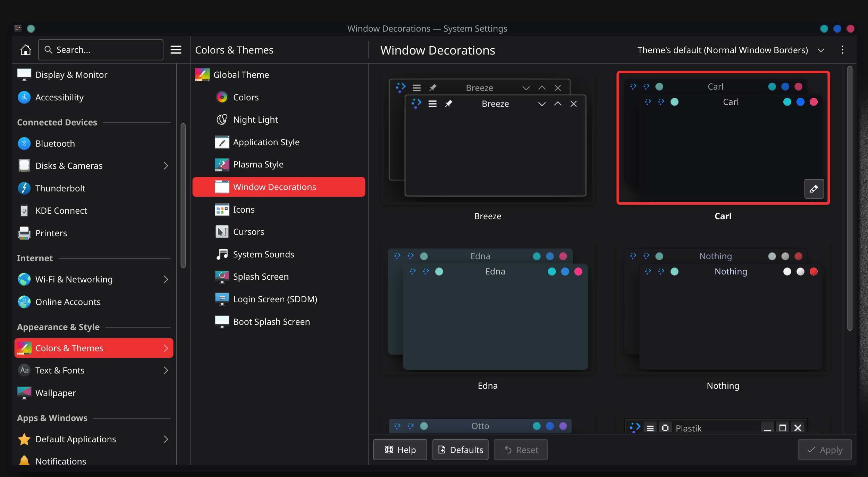Open Thunderbolt settings
Viewport: 868px width, 477px height.
[x=94, y=188]
